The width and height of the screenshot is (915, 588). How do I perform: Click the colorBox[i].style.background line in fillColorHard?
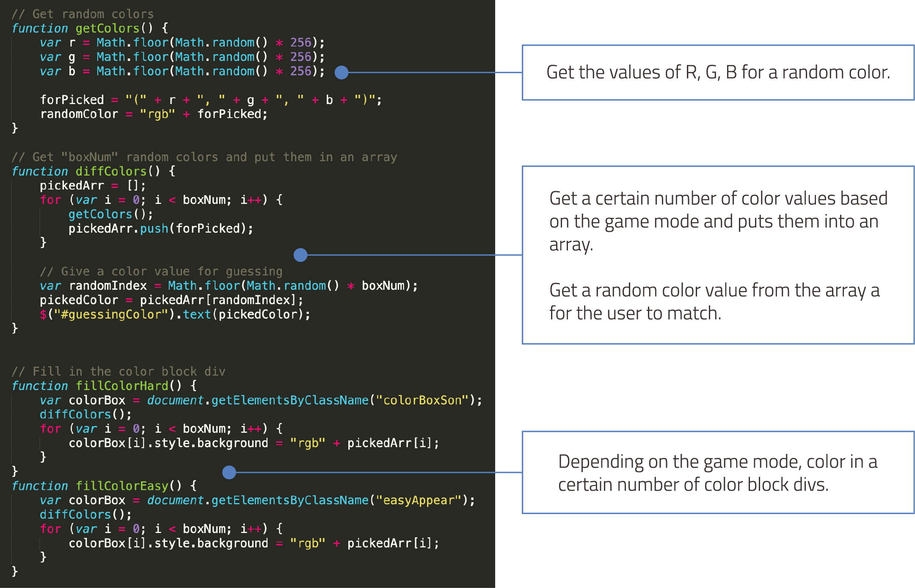tap(254, 443)
